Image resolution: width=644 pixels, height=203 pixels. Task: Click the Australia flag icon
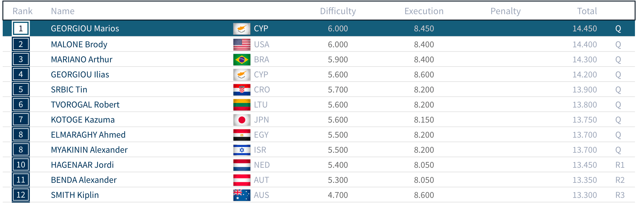[x=241, y=195]
